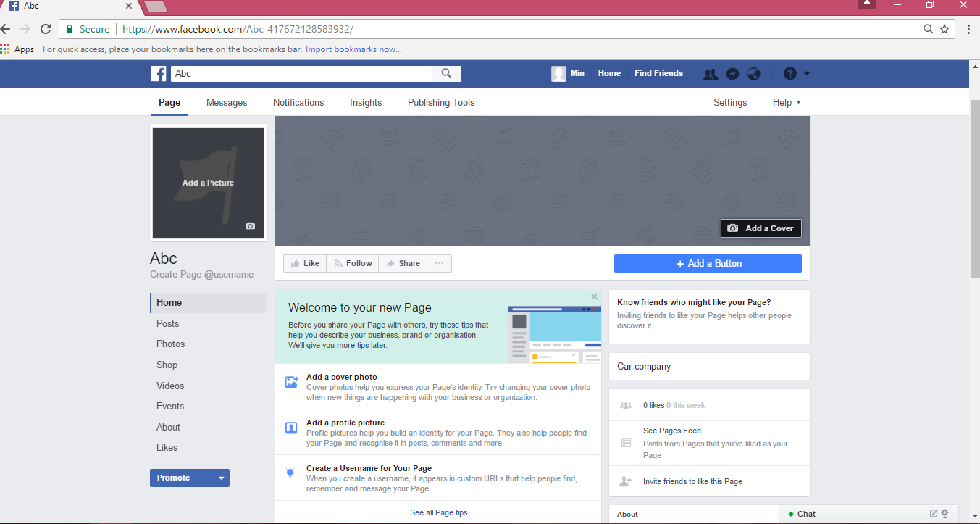Click Chrome back arrow
The image size is (980, 524).
(x=6, y=29)
